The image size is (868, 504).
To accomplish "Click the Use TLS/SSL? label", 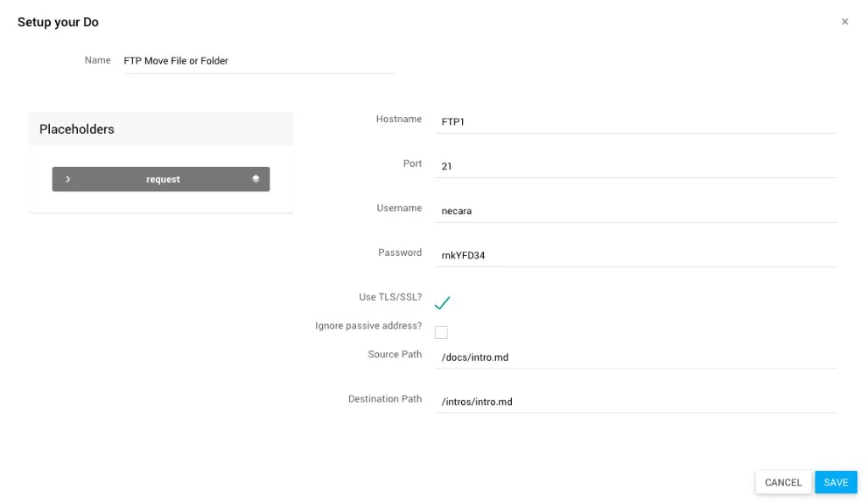I will 390,297.
